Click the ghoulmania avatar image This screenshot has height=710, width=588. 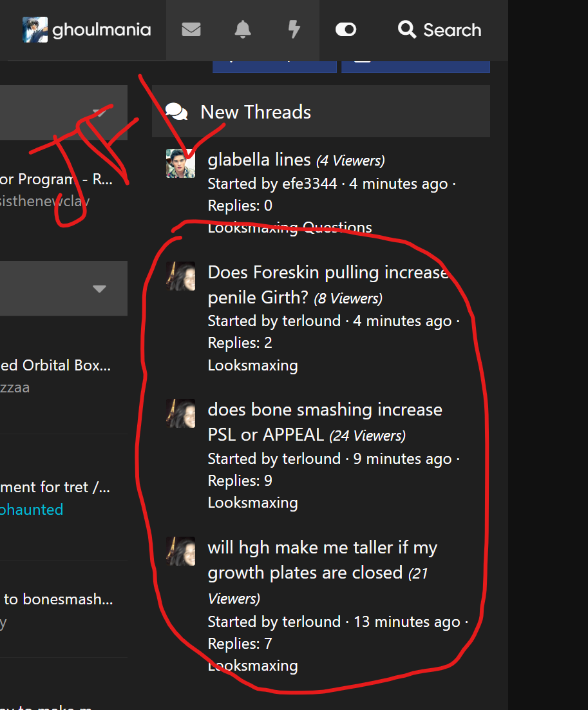coord(35,30)
